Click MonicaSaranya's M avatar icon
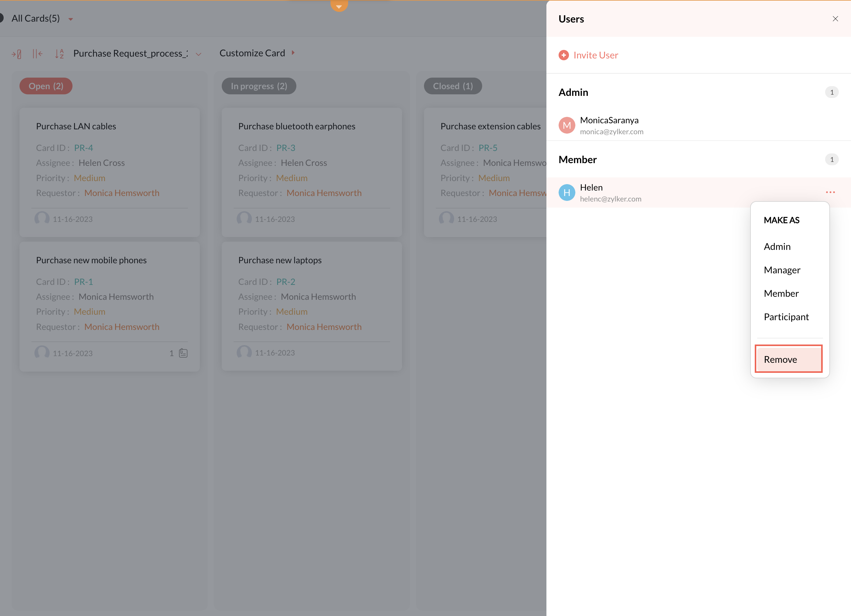Image resolution: width=851 pixels, height=616 pixels. 567,125
